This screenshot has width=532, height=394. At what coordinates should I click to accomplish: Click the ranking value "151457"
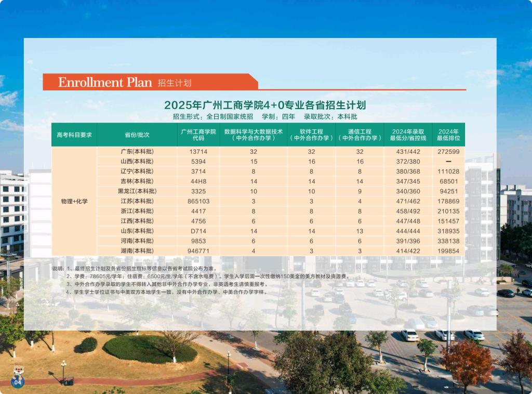coord(448,221)
